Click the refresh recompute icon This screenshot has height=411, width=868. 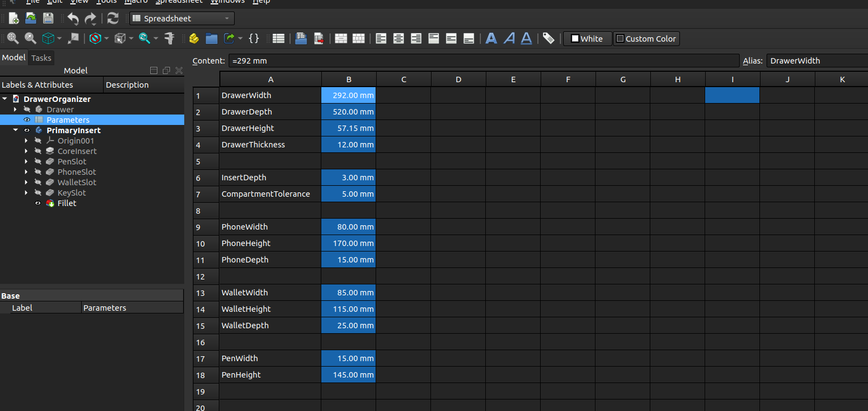pos(113,18)
